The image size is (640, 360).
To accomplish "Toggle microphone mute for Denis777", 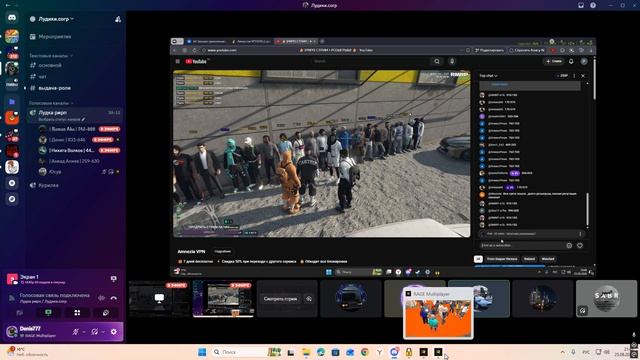I will (76, 332).
